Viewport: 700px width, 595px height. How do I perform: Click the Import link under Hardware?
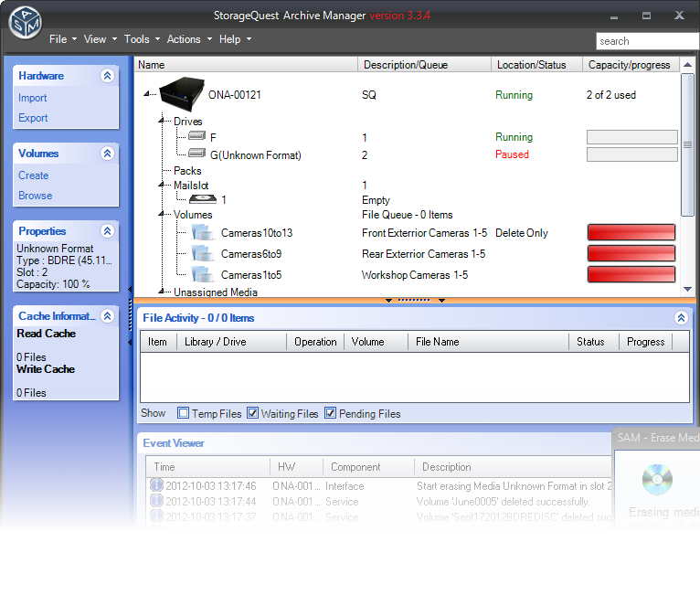[x=33, y=98]
